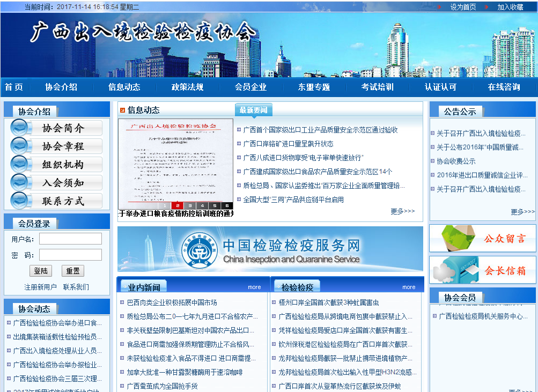Open announcement 2016年进出口质量诚信企业评...

(x=482, y=175)
